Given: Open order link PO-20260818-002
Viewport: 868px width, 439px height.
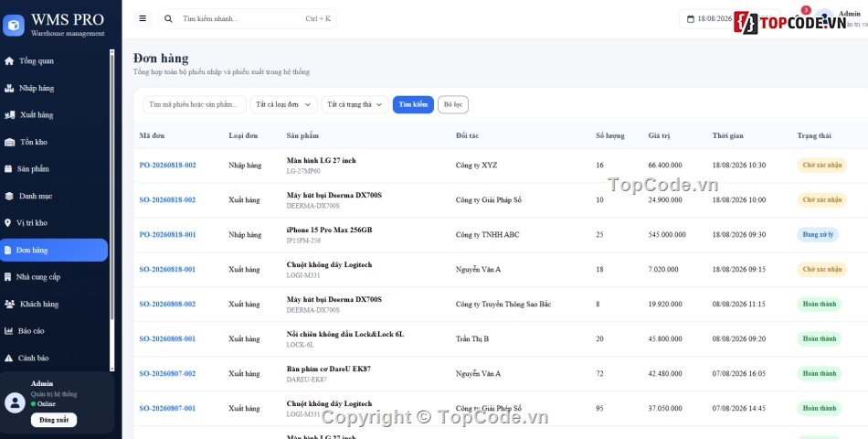Looking at the screenshot, I should (x=168, y=166).
